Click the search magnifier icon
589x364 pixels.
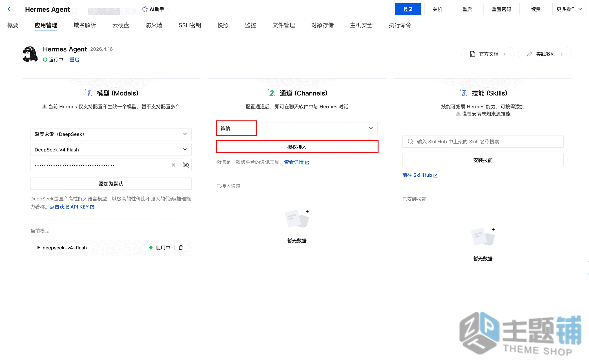click(x=410, y=141)
